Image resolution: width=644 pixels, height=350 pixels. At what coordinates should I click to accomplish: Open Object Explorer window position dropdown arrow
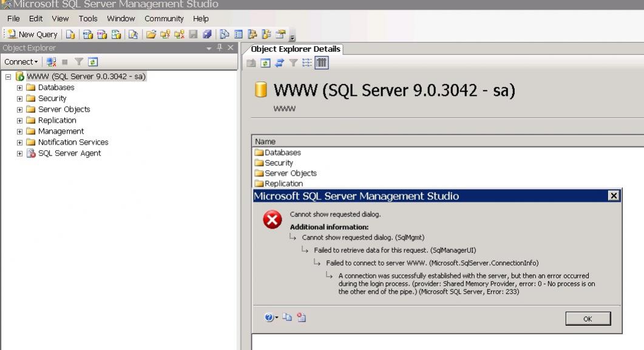tap(209, 48)
